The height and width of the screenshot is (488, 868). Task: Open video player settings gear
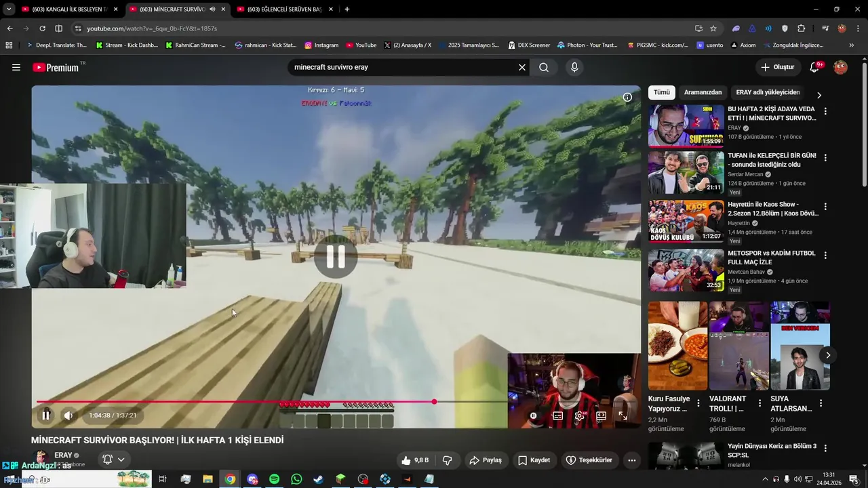pos(579,415)
